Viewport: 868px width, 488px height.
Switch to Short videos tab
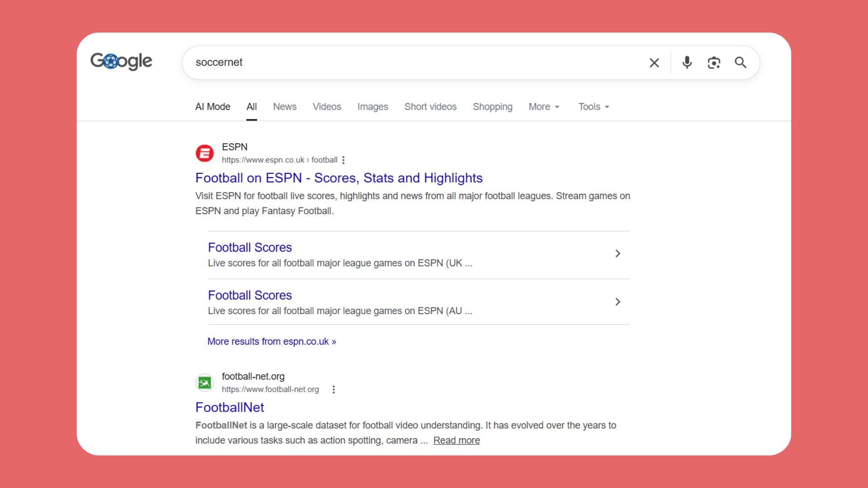(x=430, y=107)
